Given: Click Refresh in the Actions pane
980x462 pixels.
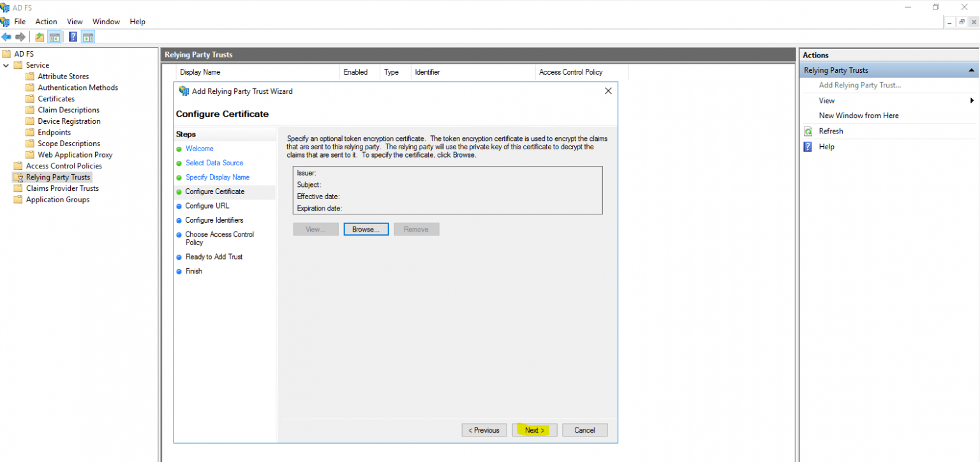Looking at the screenshot, I should click(x=829, y=131).
